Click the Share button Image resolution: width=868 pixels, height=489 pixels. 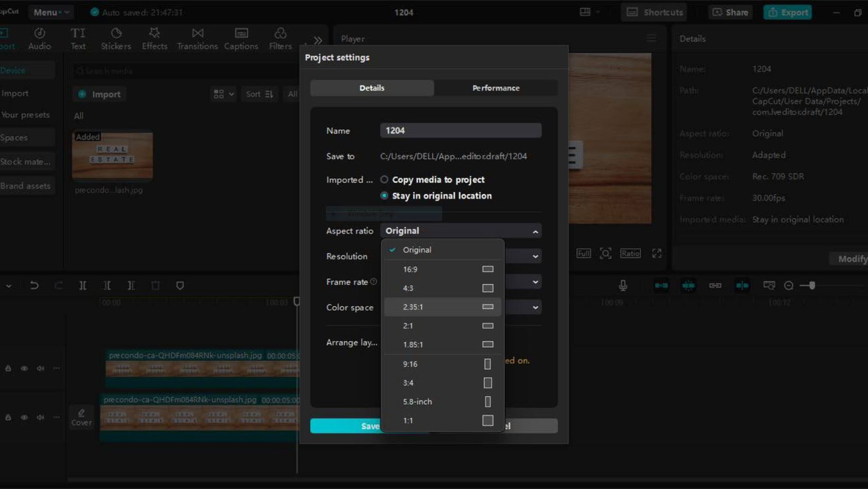(x=730, y=12)
